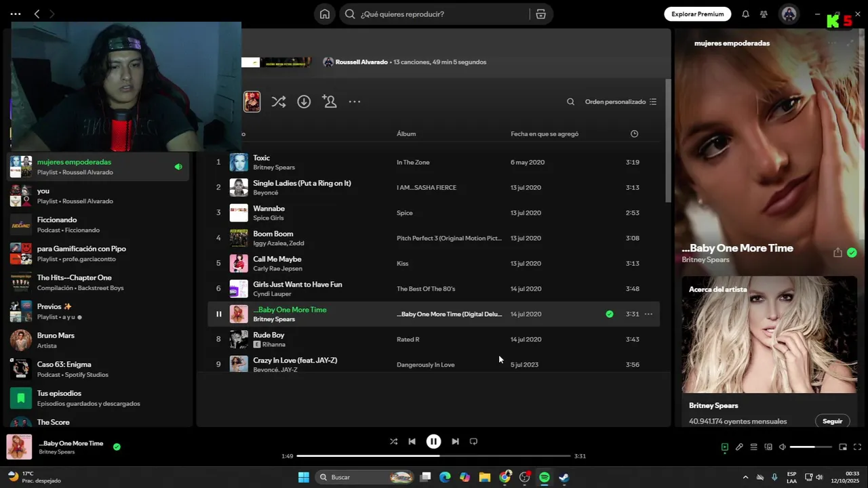Select the Toxic track row

433,162
